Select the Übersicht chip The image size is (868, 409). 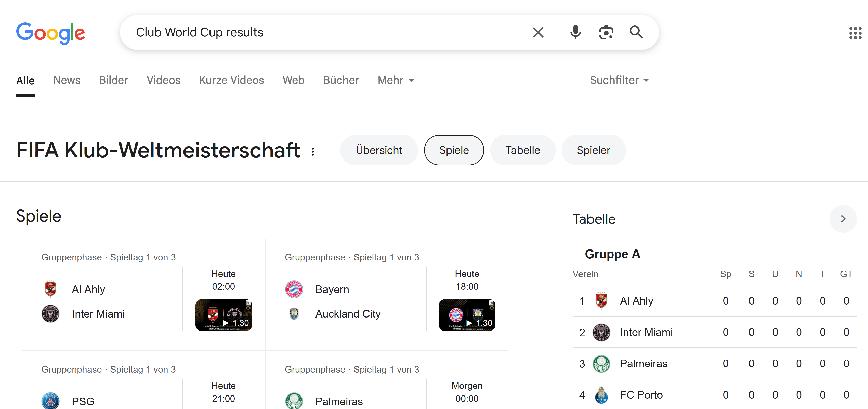(x=379, y=150)
